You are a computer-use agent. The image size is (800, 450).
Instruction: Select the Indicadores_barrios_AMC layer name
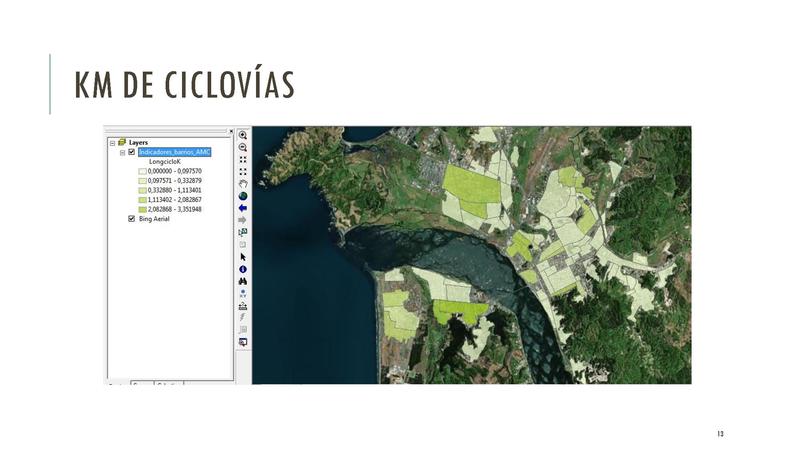pyautogui.click(x=175, y=152)
